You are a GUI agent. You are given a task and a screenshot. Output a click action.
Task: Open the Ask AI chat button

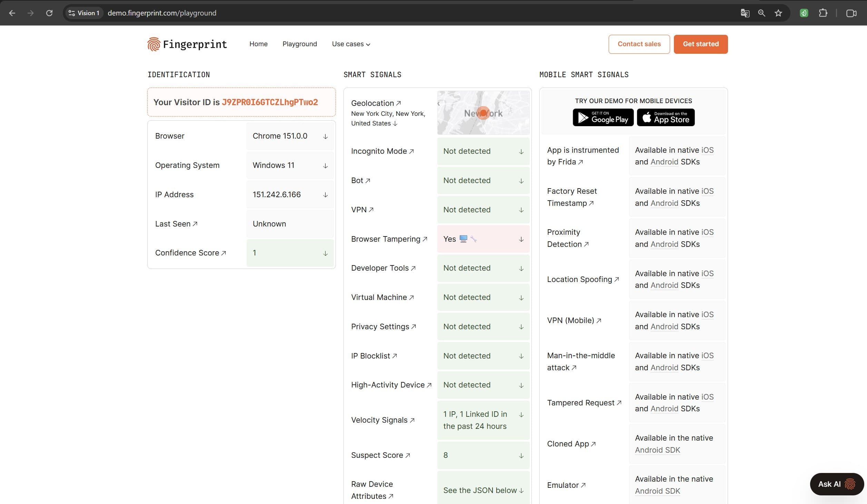pyautogui.click(x=837, y=484)
